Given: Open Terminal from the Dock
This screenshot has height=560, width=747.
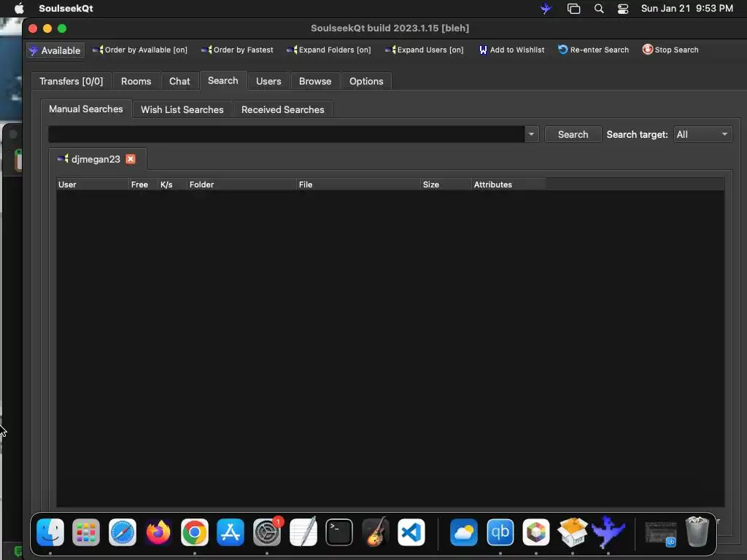Looking at the screenshot, I should pyautogui.click(x=339, y=532).
